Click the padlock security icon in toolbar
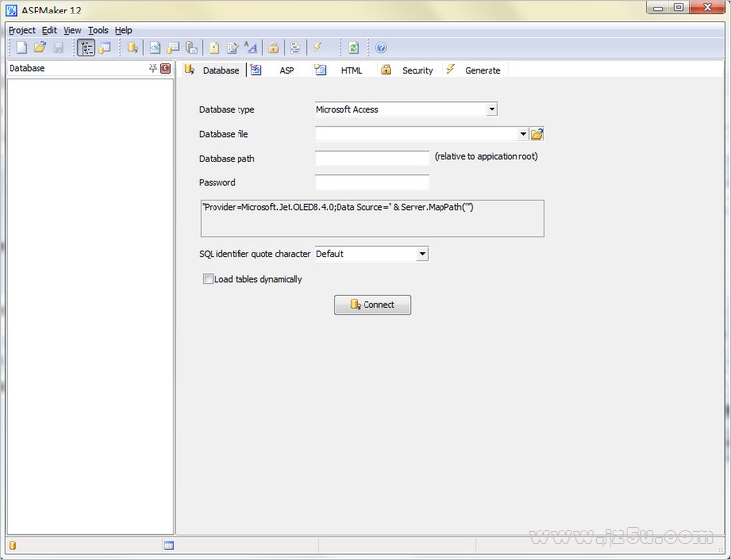This screenshot has height=560, width=731. [274, 47]
